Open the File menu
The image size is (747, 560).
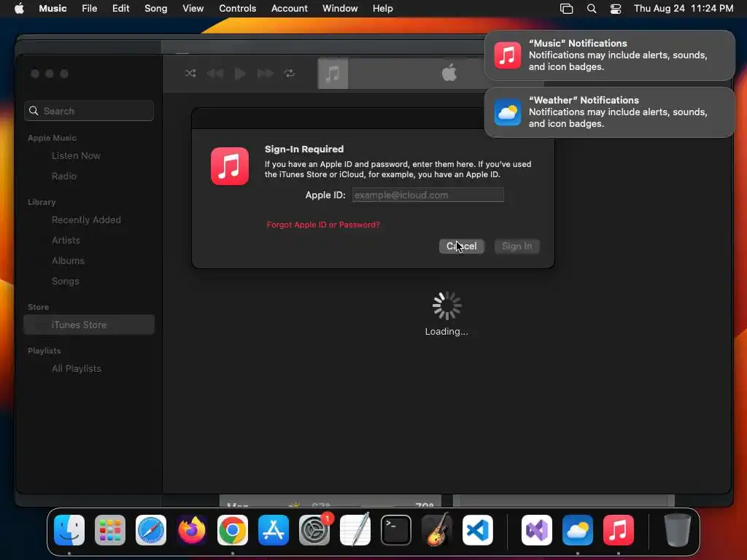(x=90, y=8)
